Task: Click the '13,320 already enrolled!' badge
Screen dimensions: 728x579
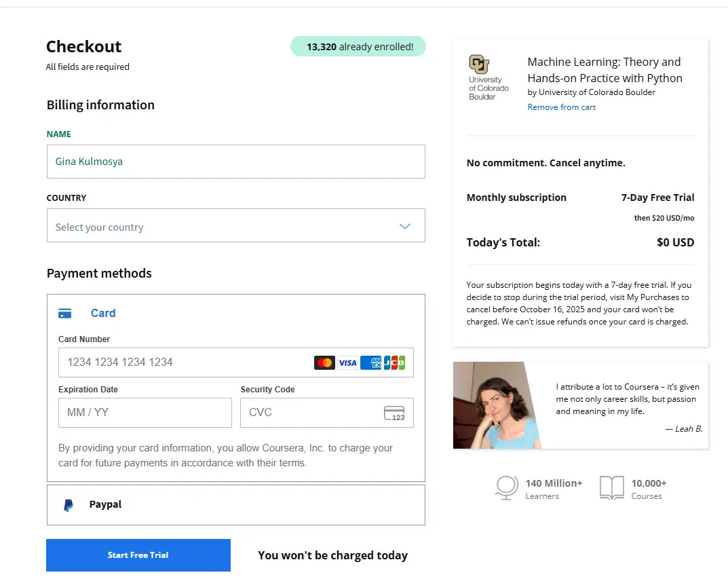Action: click(358, 46)
